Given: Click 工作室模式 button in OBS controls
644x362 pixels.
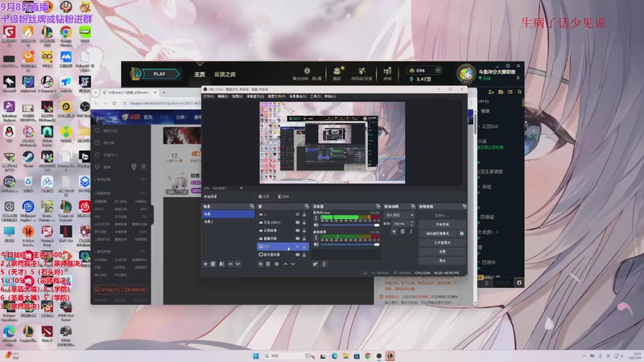Looking at the screenshot, I should 442,243.
